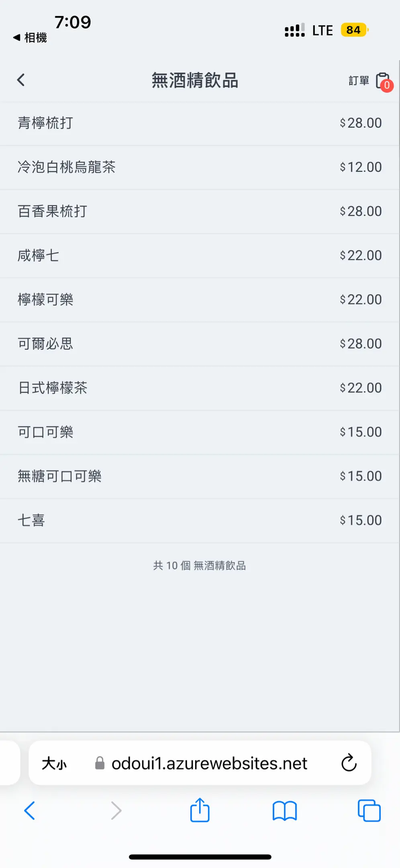This screenshot has height=868, width=400.
Task: Open Safari bookmarks book icon
Action: [284, 811]
